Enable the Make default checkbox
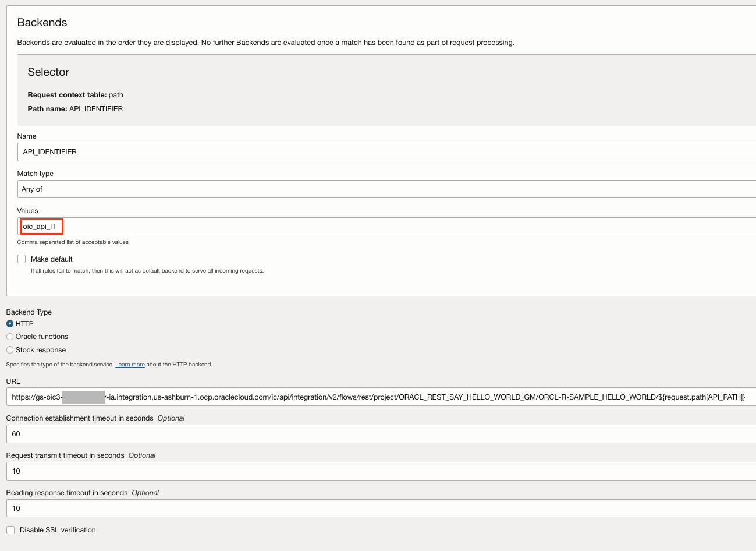This screenshot has width=756, height=551. [22, 259]
